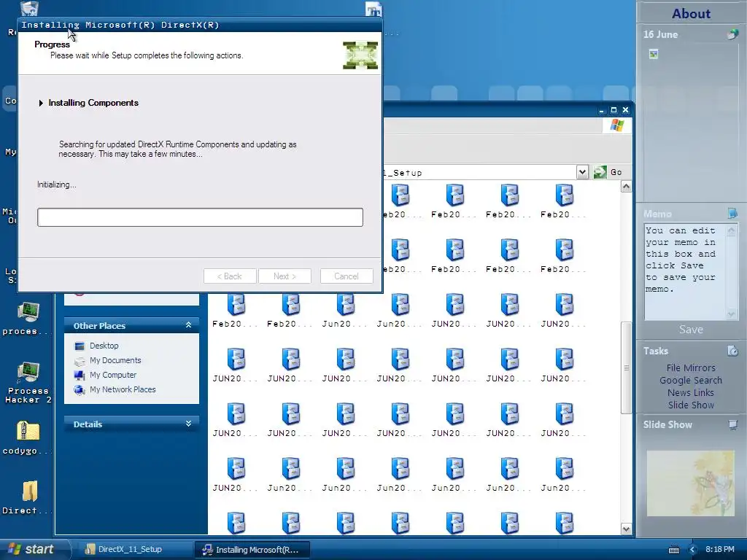Click the slide show flower thumbnail

tap(690, 483)
